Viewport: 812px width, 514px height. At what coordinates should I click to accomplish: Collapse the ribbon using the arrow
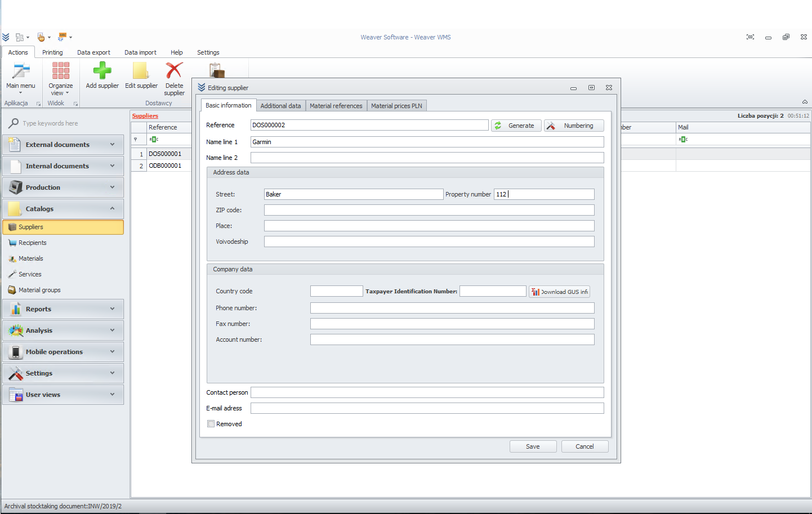coord(805,102)
